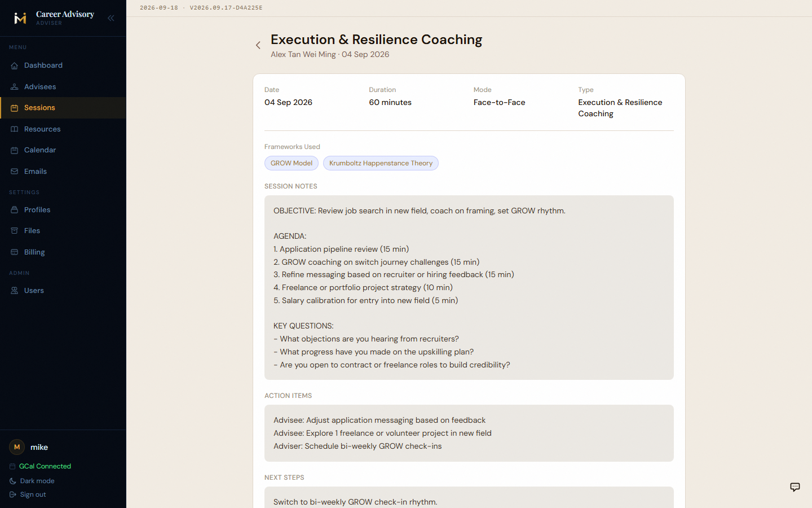Click the date 2026-09-18 in top bar

pyautogui.click(x=159, y=8)
